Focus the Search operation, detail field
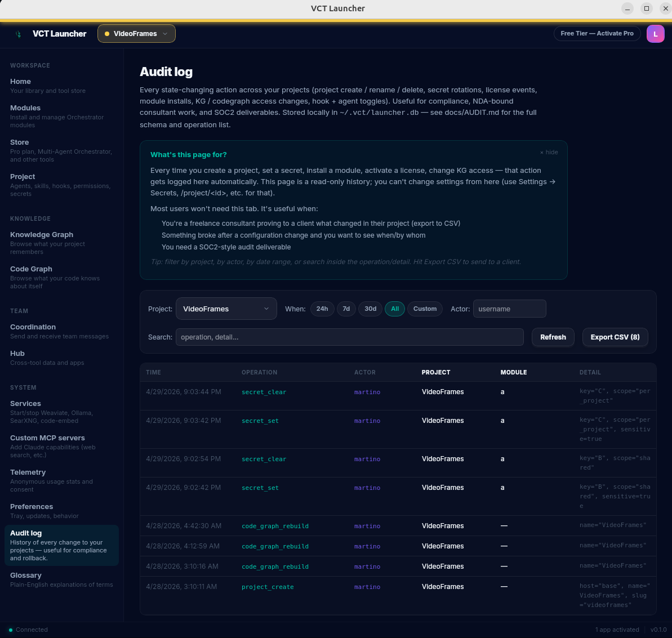The width and height of the screenshot is (672, 638). [x=350, y=337]
